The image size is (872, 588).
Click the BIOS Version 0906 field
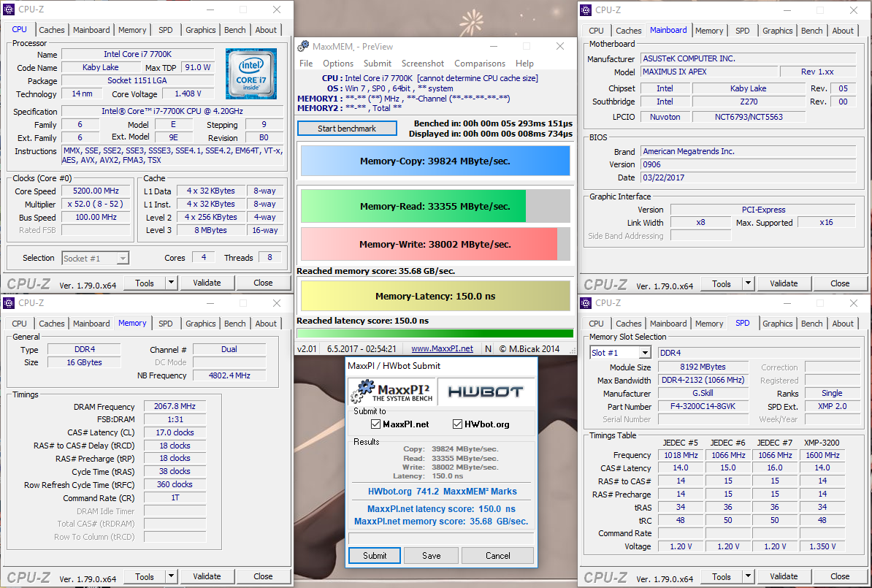tap(749, 164)
